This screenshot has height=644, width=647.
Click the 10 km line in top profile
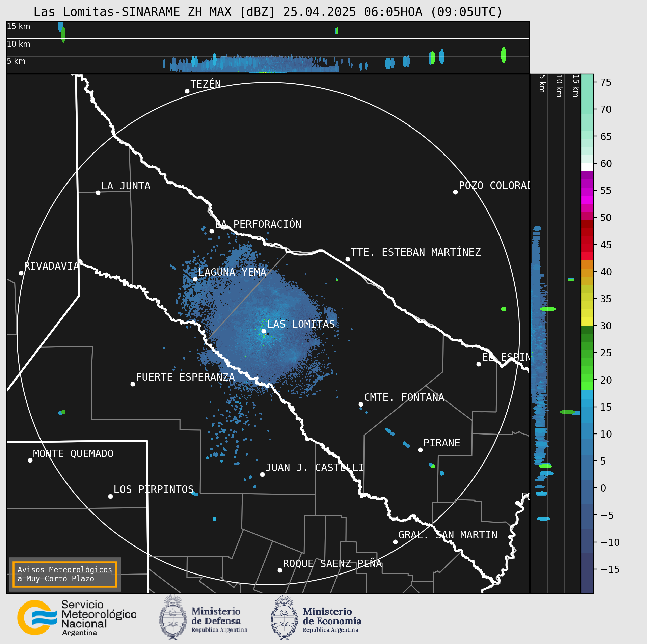268,38
